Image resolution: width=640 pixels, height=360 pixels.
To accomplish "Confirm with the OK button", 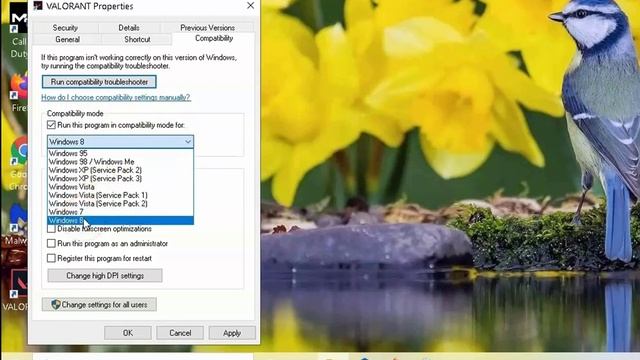I will tap(128, 333).
